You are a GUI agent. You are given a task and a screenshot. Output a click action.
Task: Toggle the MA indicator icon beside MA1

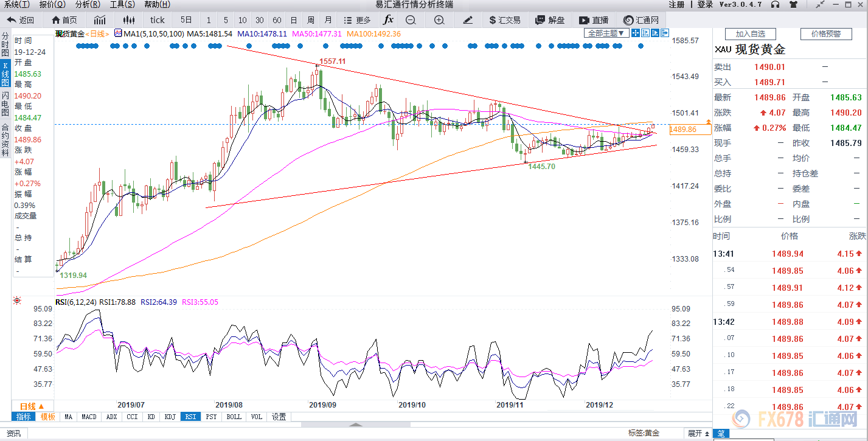click(118, 33)
